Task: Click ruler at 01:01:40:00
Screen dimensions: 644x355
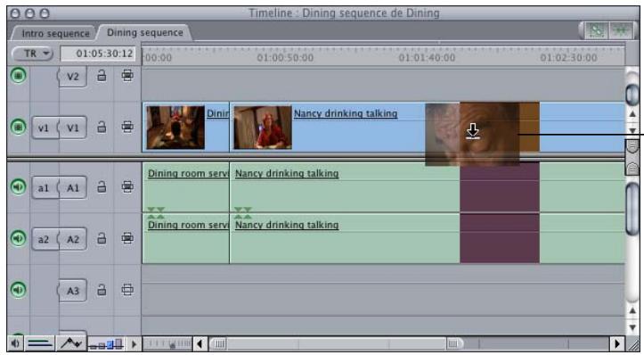Action: point(427,58)
